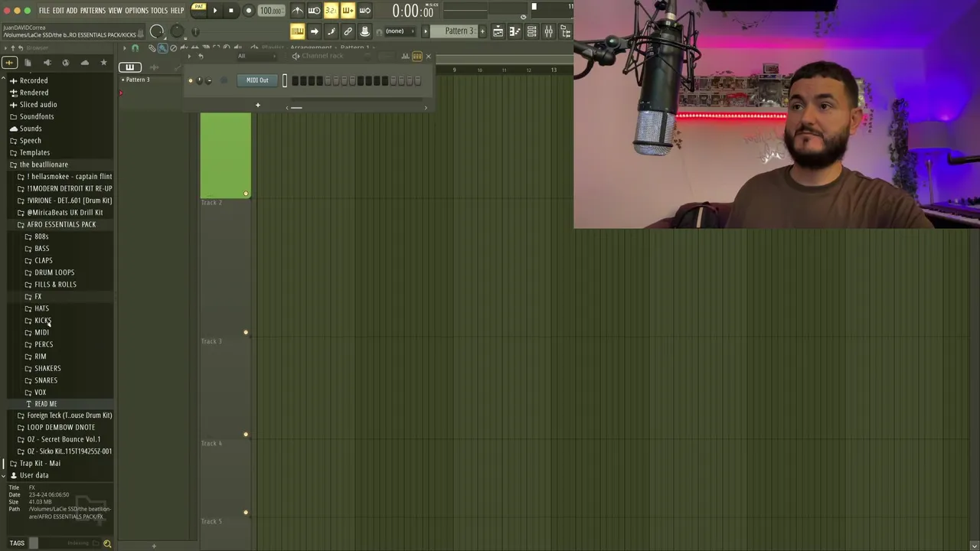Click the search magnifier in browser footer
Image resolution: width=980 pixels, height=551 pixels.
(x=107, y=543)
